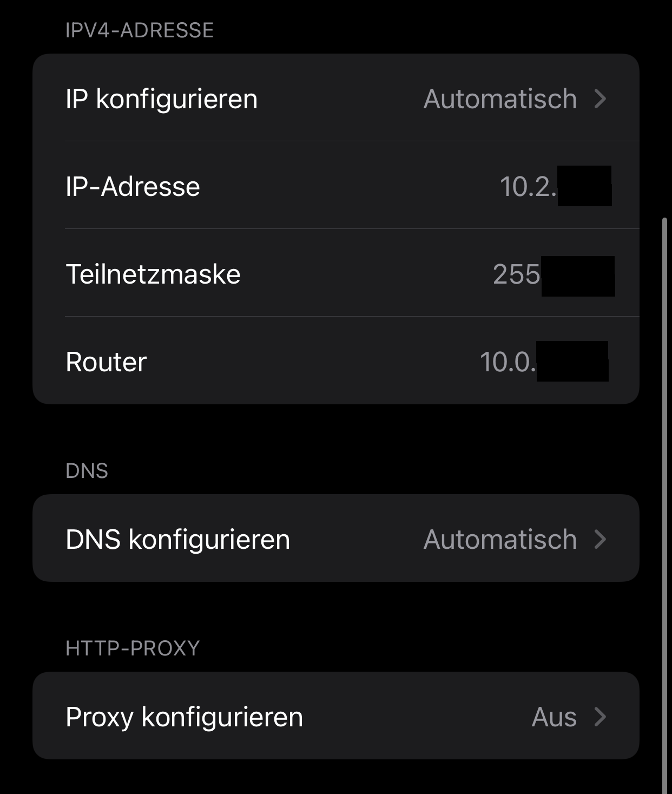Tap the subnet mask value 255
Image resolution: width=672 pixels, height=794 pixels.
(x=516, y=274)
